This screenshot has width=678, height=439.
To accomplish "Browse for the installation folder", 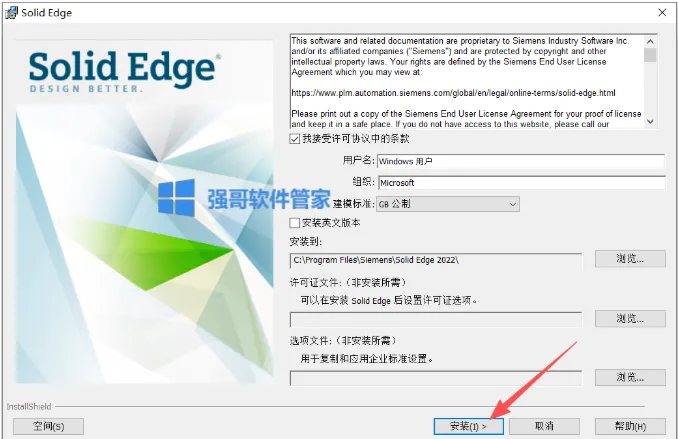I will click(630, 259).
